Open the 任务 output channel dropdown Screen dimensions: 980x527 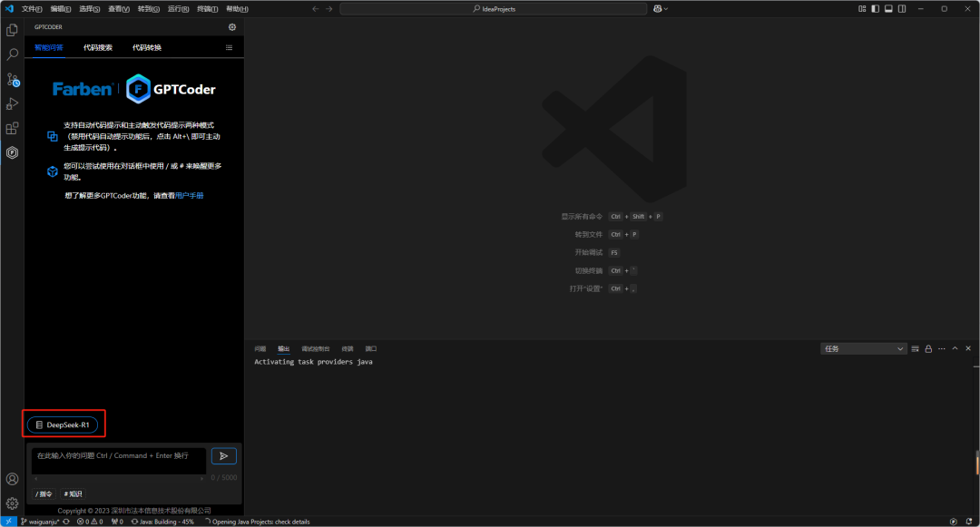pyautogui.click(x=863, y=348)
